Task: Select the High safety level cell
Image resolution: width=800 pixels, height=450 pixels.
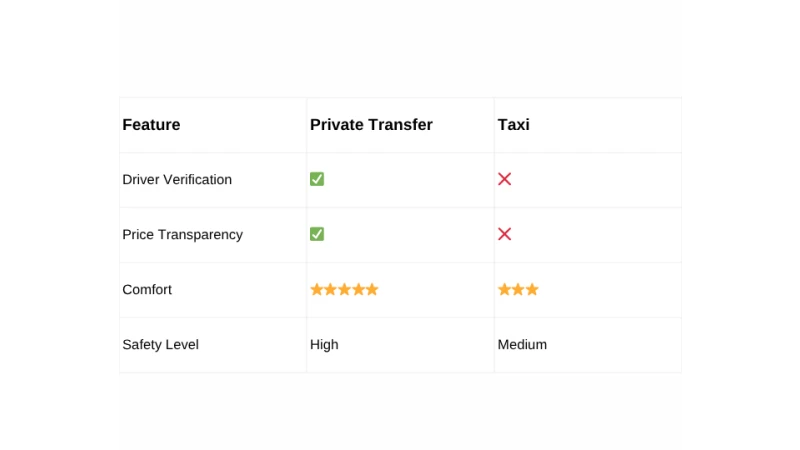Action: click(x=324, y=345)
